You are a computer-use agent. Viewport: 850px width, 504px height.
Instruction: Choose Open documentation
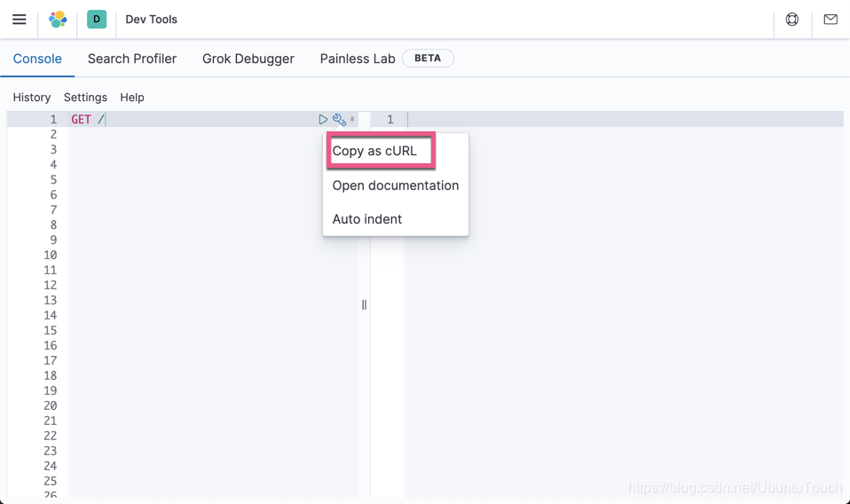tap(396, 185)
